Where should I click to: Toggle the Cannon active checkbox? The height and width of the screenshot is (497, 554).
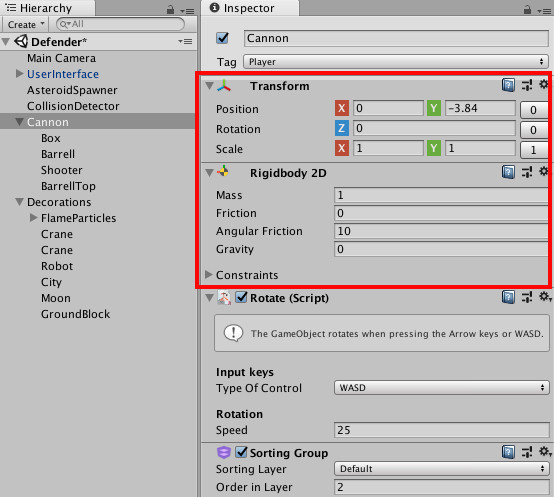click(x=223, y=38)
